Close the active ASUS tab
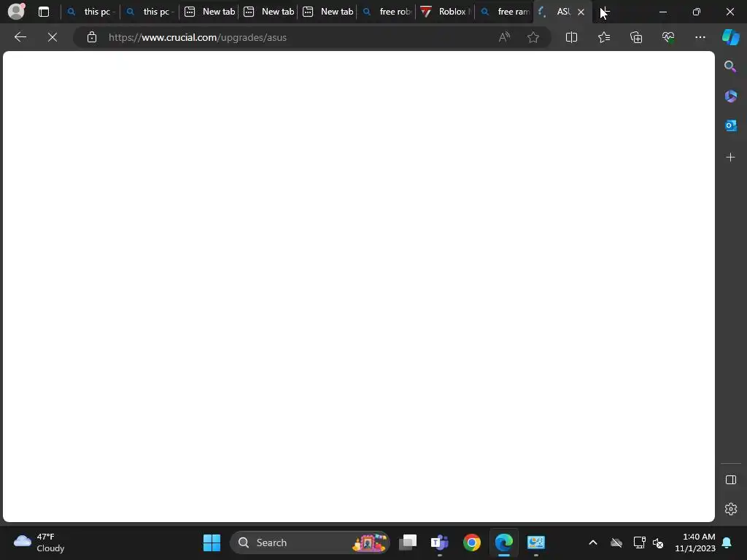The width and height of the screenshot is (747, 560). (581, 12)
